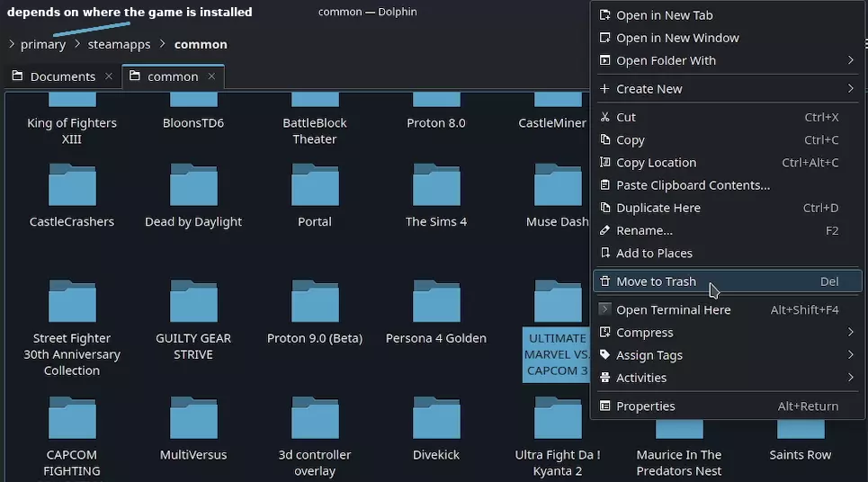The height and width of the screenshot is (482, 868).
Task: Choose Move to Trash
Action: click(x=728, y=281)
